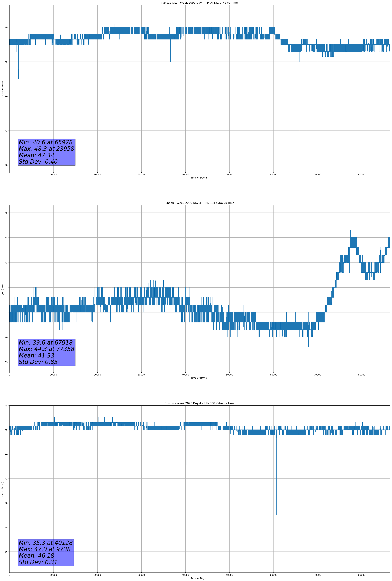The height and width of the screenshot is (581, 392).
Task: Click x-axis tick '30000' on Boston plot
Action: pyautogui.click(x=141, y=575)
